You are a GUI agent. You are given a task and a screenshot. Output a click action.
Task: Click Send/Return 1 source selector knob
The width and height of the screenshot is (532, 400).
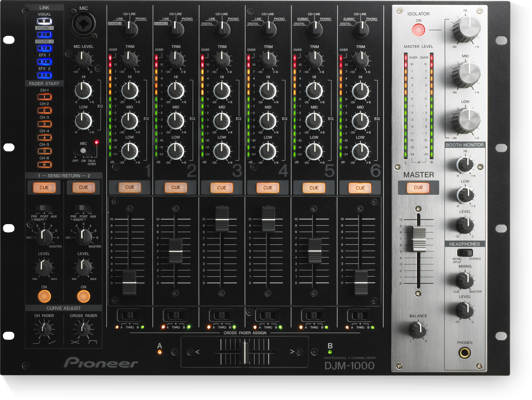point(44,237)
